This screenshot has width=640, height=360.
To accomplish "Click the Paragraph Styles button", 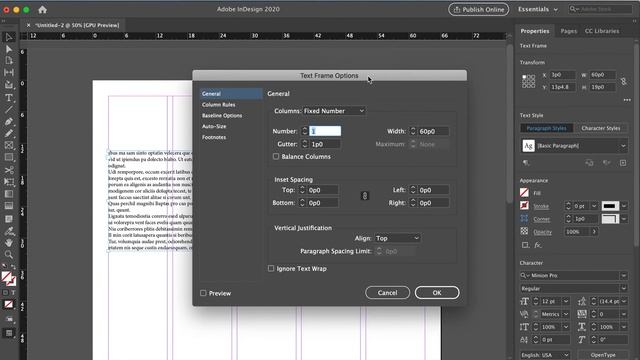I will [x=546, y=128].
